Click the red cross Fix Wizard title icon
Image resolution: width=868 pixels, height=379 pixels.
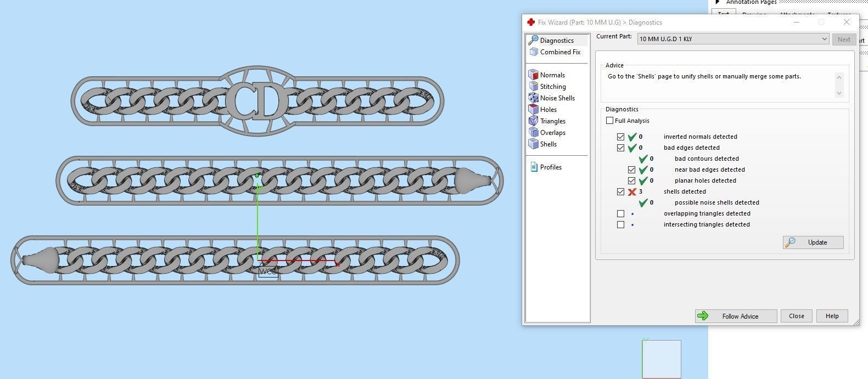point(530,22)
